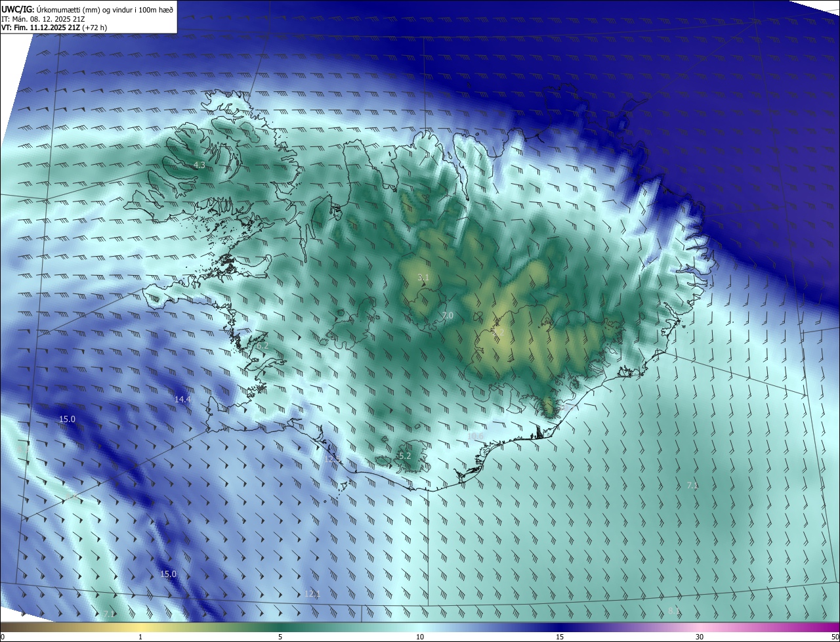Click the colorbar tick label 15
840x642 pixels.
click(560, 637)
